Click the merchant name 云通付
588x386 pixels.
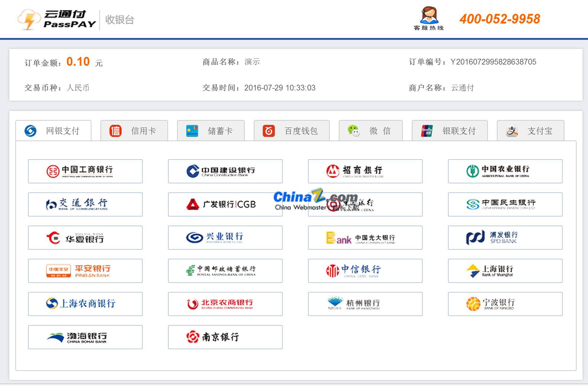[462, 88]
